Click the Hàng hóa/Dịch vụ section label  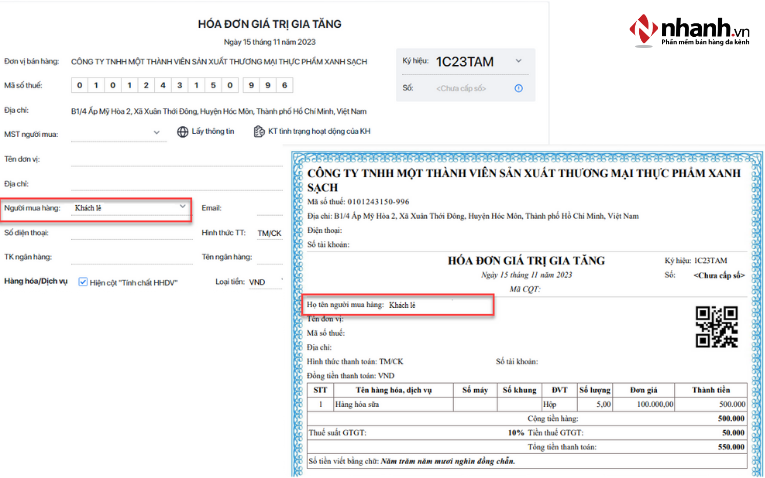[x=35, y=282]
